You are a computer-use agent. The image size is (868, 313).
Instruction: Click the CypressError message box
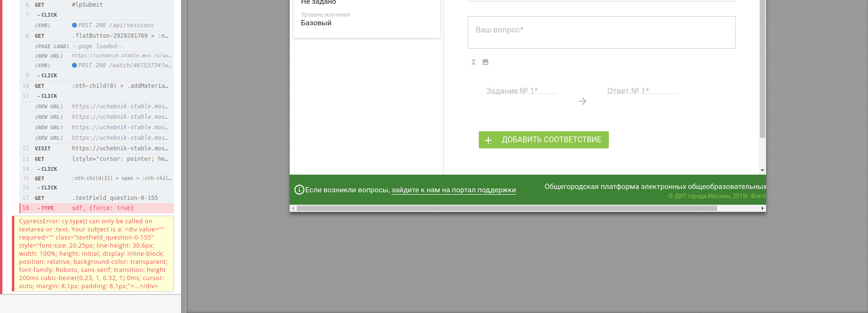coord(93,254)
